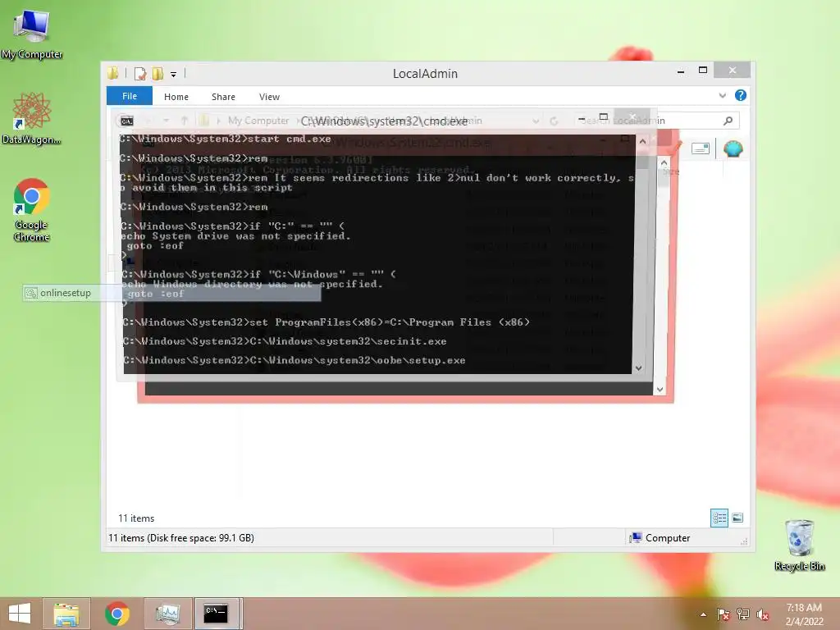Maximize the front cmd.exe window
Viewport: 840px width, 630px height.
tap(604, 117)
